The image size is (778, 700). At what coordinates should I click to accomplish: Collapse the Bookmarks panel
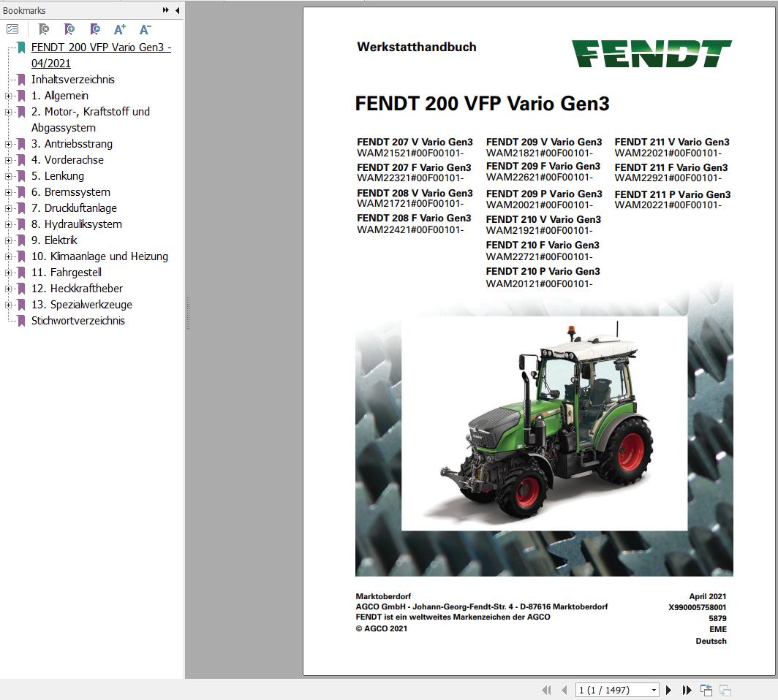pyautogui.click(x=177, y=10)
